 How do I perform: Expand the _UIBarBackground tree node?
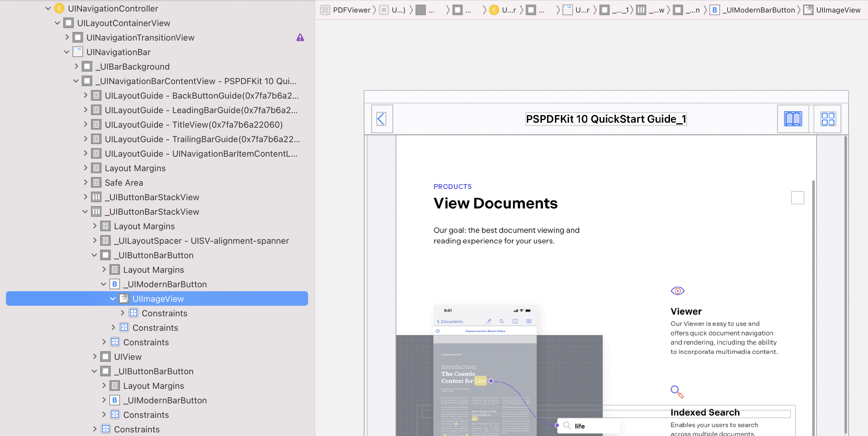click(x=76, y=66)
